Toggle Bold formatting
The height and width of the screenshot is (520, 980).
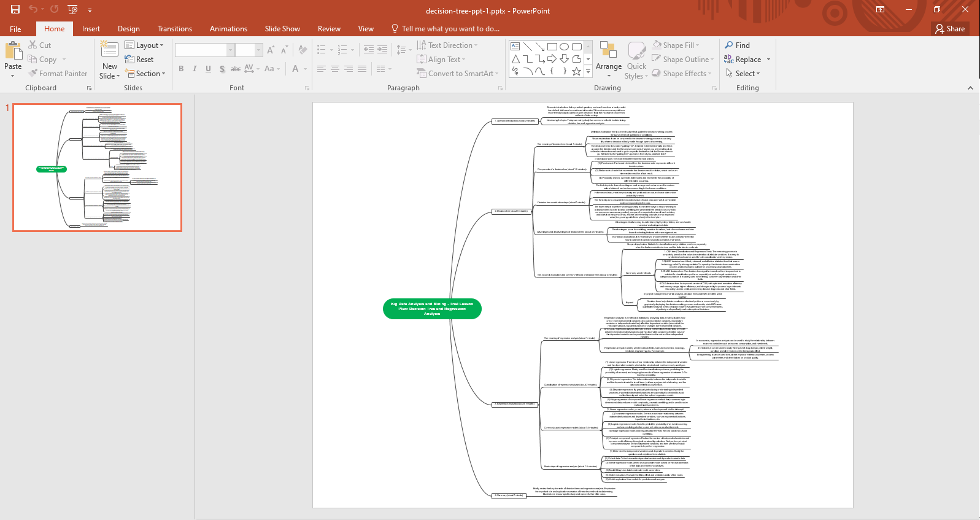181,69
